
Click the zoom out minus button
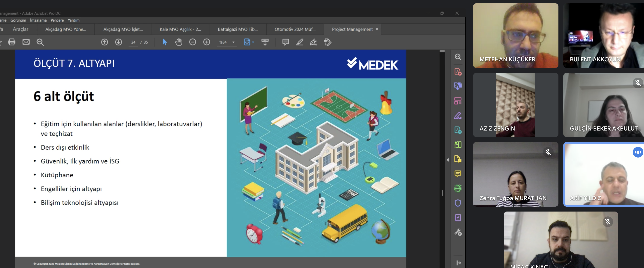[x=193, y=42]
